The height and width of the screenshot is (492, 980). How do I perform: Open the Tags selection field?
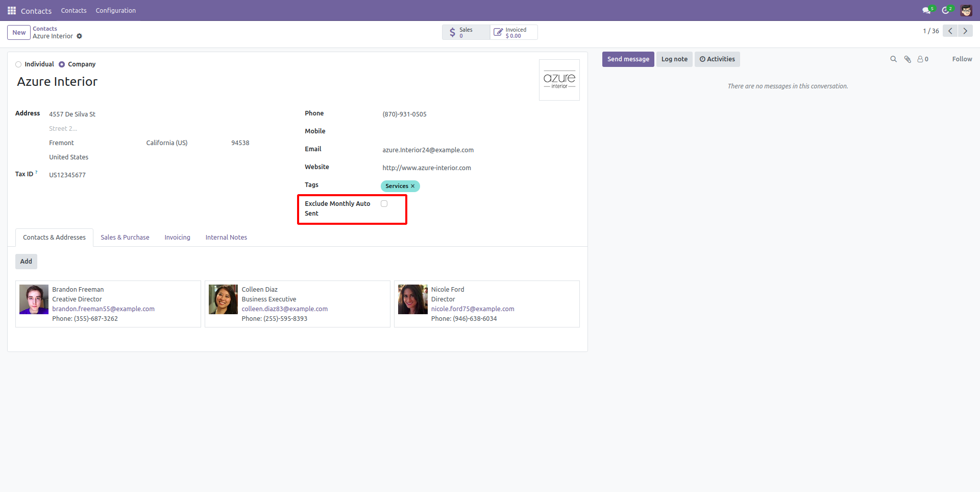click(x=480, y=186)
